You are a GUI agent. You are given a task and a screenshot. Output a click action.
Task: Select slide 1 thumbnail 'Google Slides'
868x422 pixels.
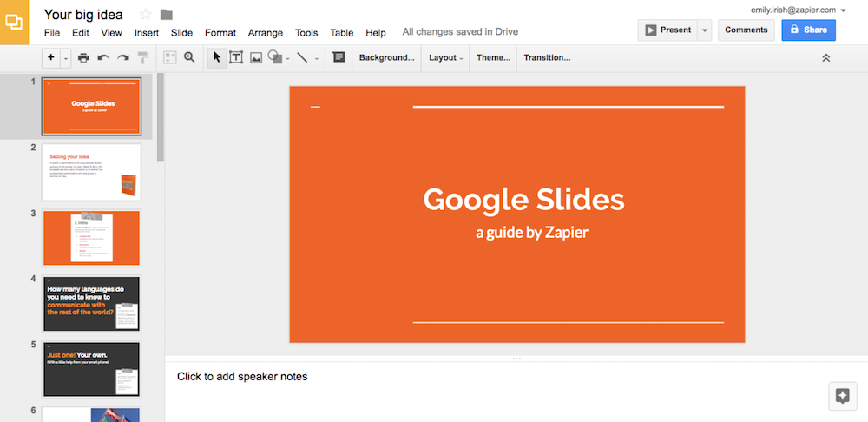point(91,106)
